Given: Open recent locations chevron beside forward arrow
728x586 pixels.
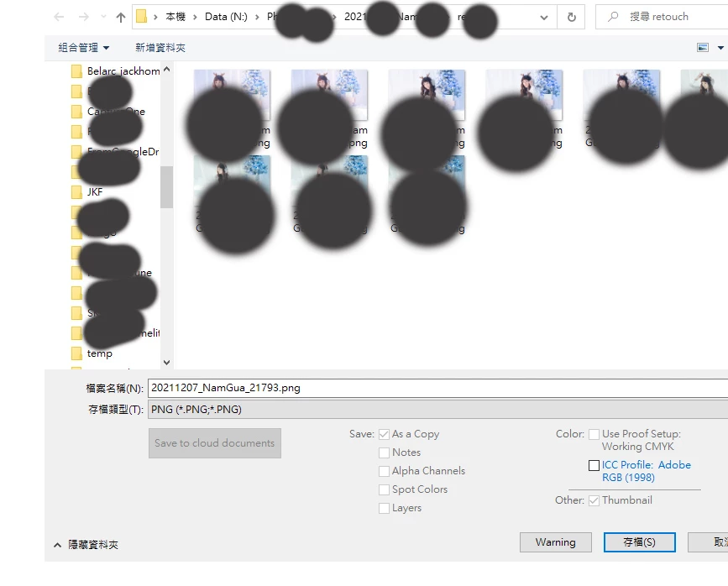Looking at the screenshot, I should point(103,17).
